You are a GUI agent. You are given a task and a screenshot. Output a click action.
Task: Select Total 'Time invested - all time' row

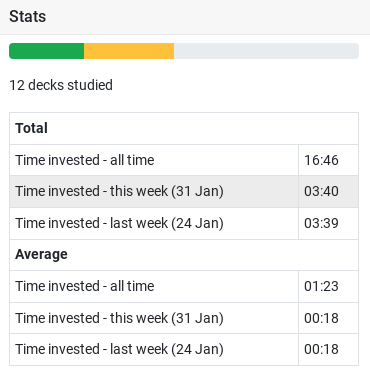tap(184, 160)
